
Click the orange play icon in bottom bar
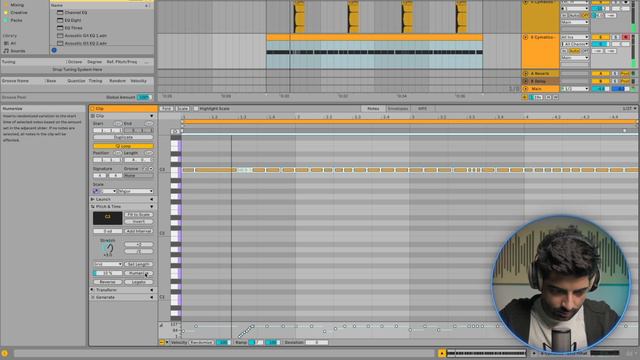coord(441,353)
